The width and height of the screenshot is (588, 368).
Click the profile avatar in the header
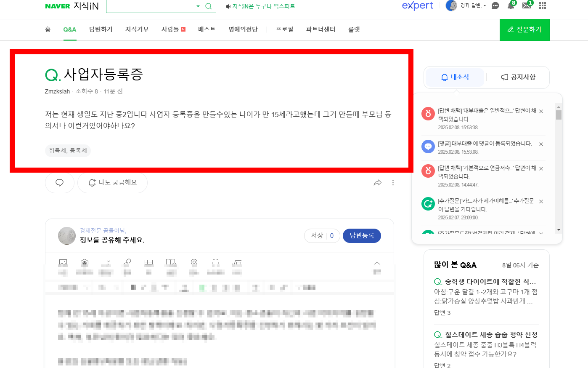coord(451,5)
